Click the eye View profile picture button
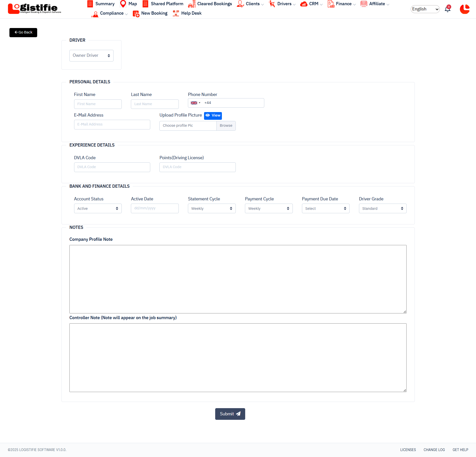Image resolution: width=476 pixels, height=457 pixels. click(x=213, y=116)
